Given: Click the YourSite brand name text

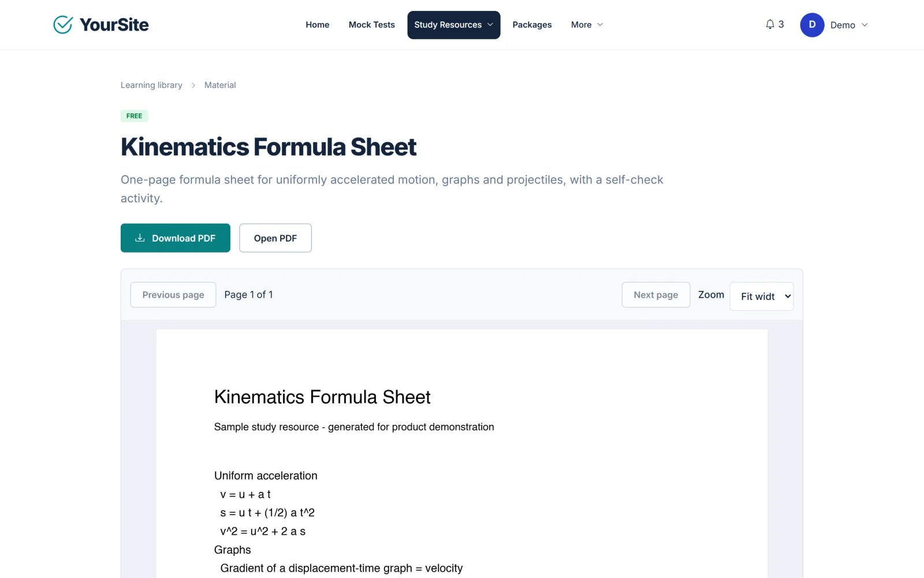Looking at the screenshot, I should pos(114,25).
